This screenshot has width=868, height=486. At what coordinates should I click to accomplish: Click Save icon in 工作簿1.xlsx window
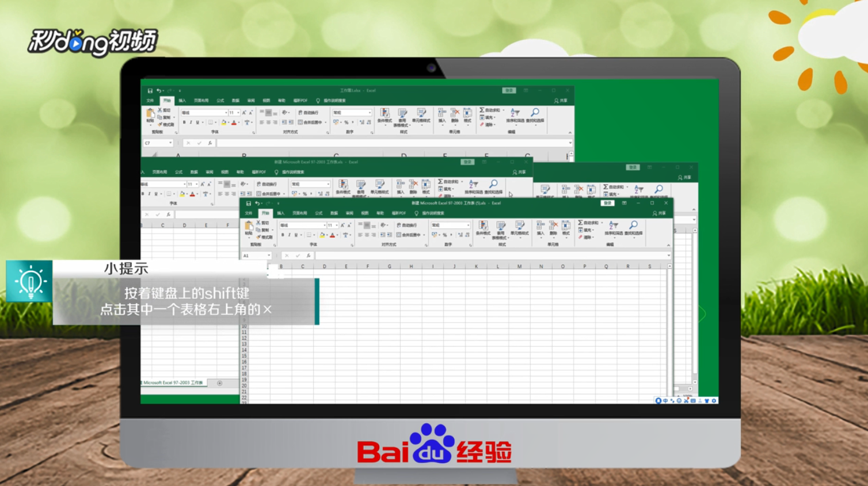150,91
